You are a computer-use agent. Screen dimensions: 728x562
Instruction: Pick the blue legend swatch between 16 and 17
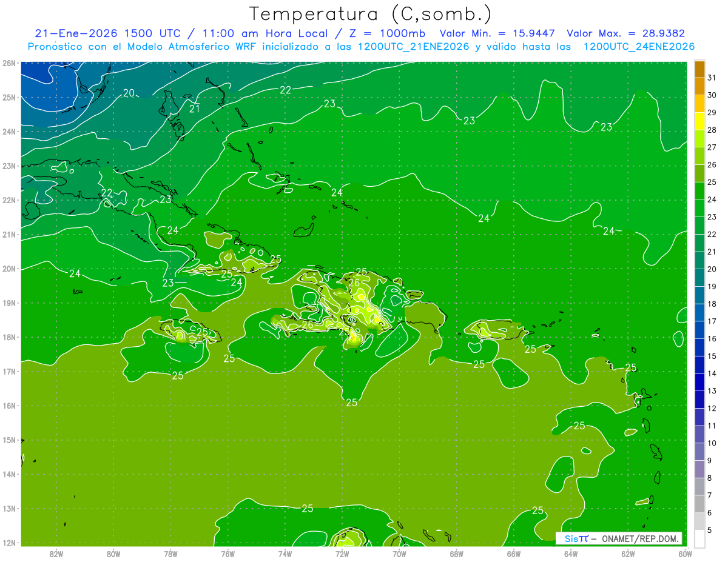699,330
